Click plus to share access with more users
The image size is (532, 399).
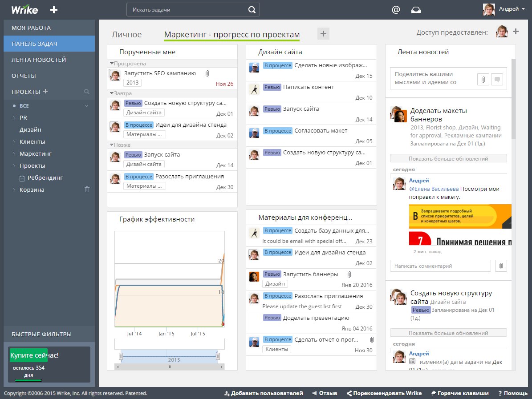click(x=516, y=32)
